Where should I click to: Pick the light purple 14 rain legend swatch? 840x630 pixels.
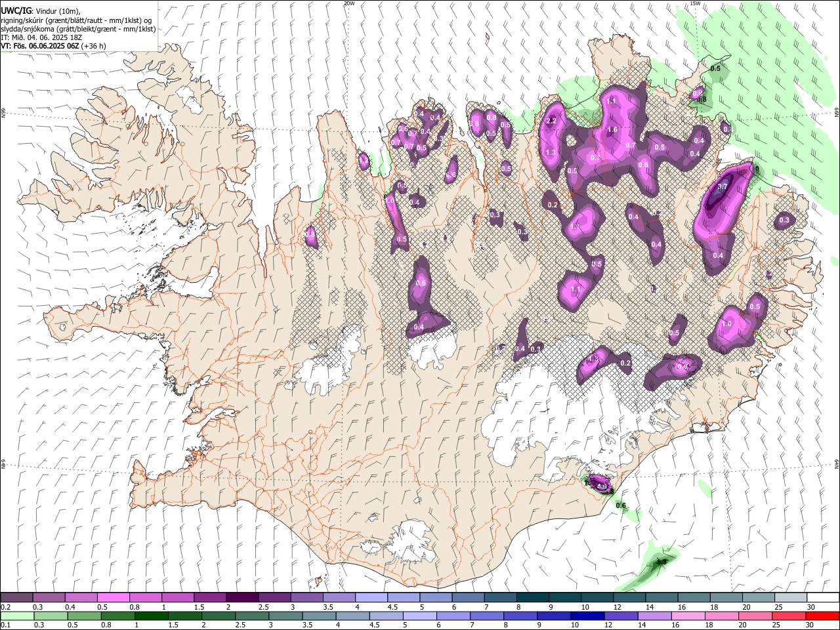(655, 616)
